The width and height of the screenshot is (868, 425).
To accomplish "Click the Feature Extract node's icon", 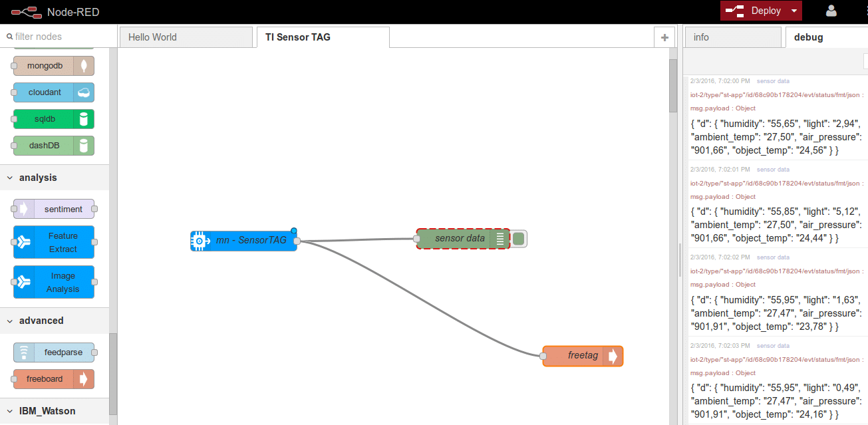I will point(23,242).
